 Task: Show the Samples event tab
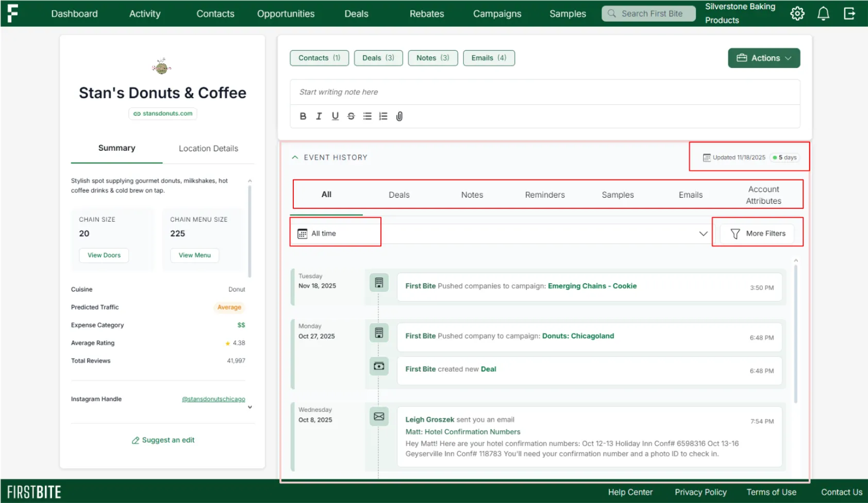point(618,195)
